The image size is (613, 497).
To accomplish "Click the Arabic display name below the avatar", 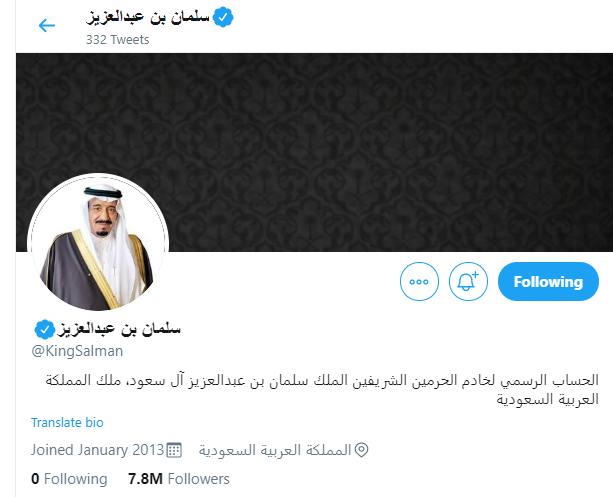I will point(119,330).
